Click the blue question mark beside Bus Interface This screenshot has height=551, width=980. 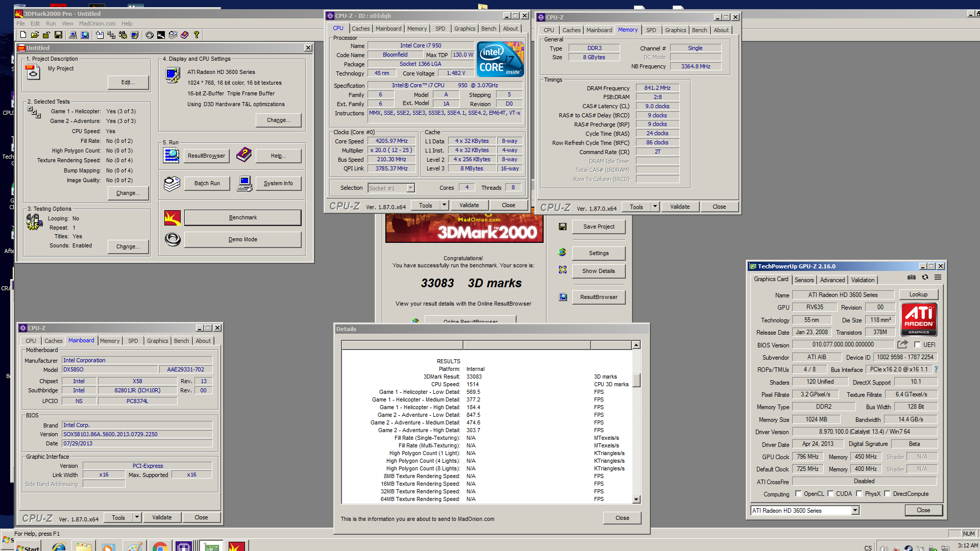pyautogui.click(x=936, y=369)
